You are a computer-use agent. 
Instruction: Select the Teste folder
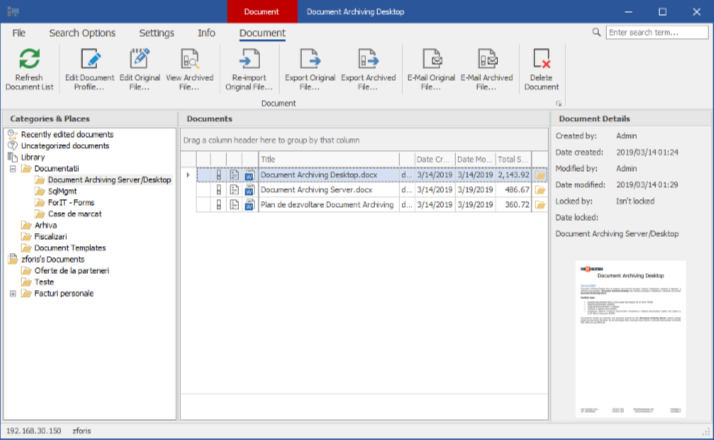tap(44, 282)
